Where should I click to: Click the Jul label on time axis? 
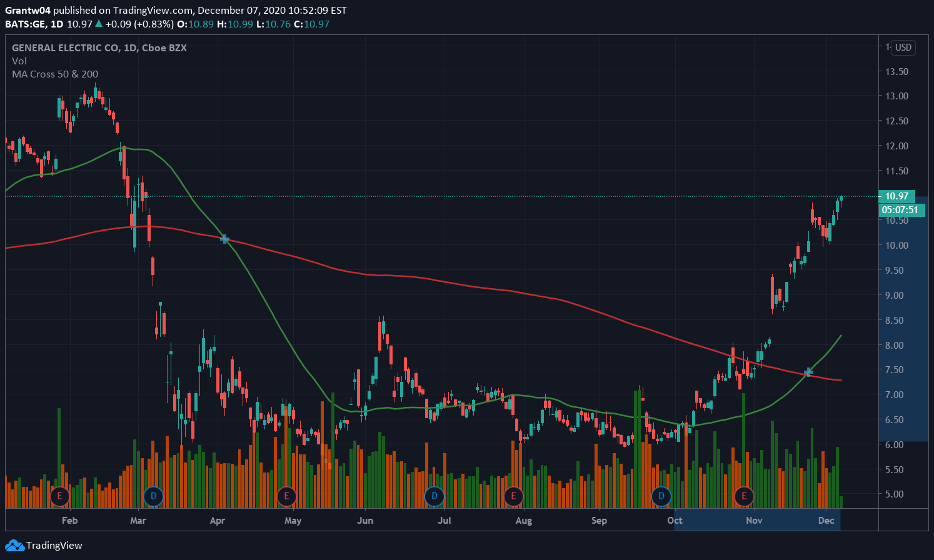(444, 521)
